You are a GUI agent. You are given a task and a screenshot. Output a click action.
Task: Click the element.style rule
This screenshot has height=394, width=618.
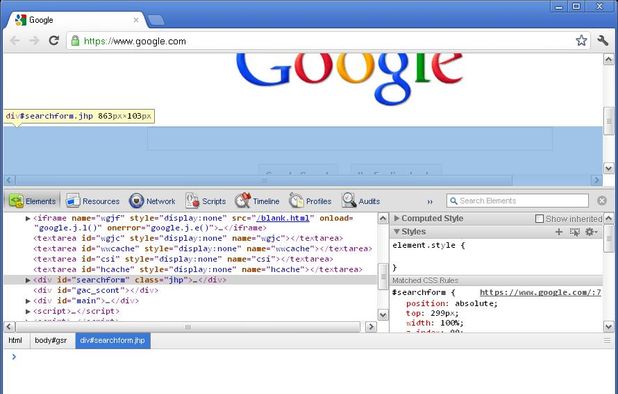click(x=429, y=245)
